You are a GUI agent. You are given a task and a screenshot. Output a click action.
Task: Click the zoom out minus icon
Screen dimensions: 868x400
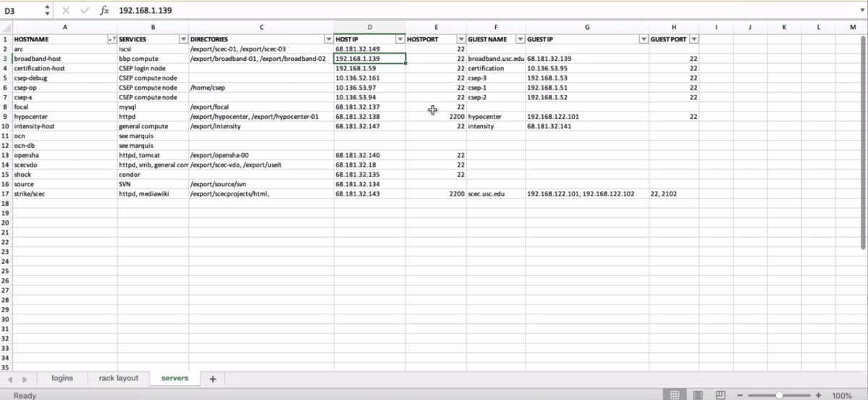pyautogui.click(x=739, y=396)
